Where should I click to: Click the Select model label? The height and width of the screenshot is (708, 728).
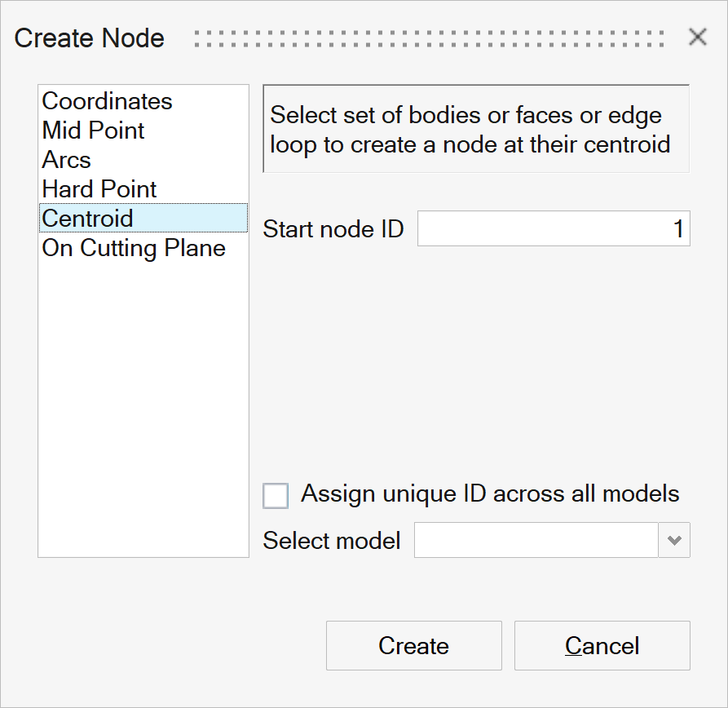(332, 541)
